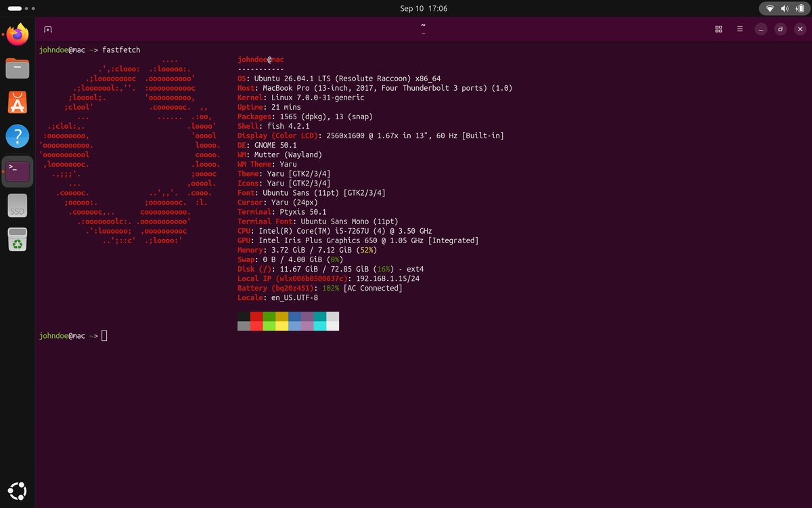Click the Wi-Fi icon in the system tray
812x508 pixels.
click(769, 8)
